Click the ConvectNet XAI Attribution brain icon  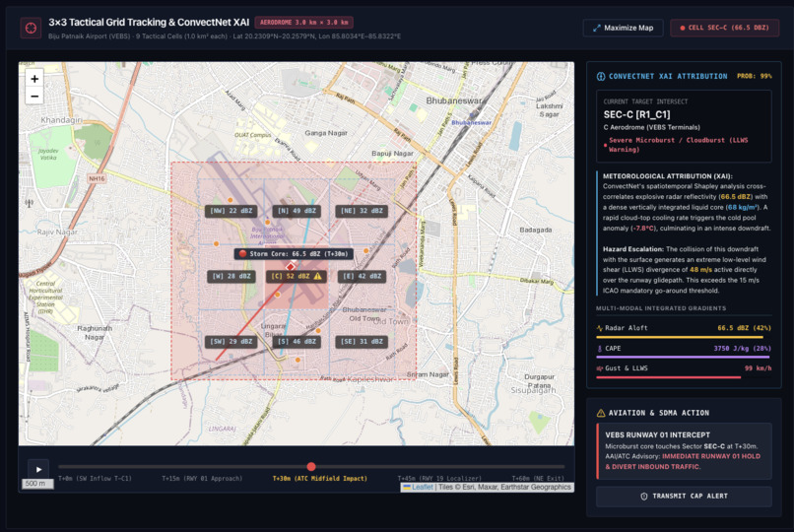coord(601,77)
